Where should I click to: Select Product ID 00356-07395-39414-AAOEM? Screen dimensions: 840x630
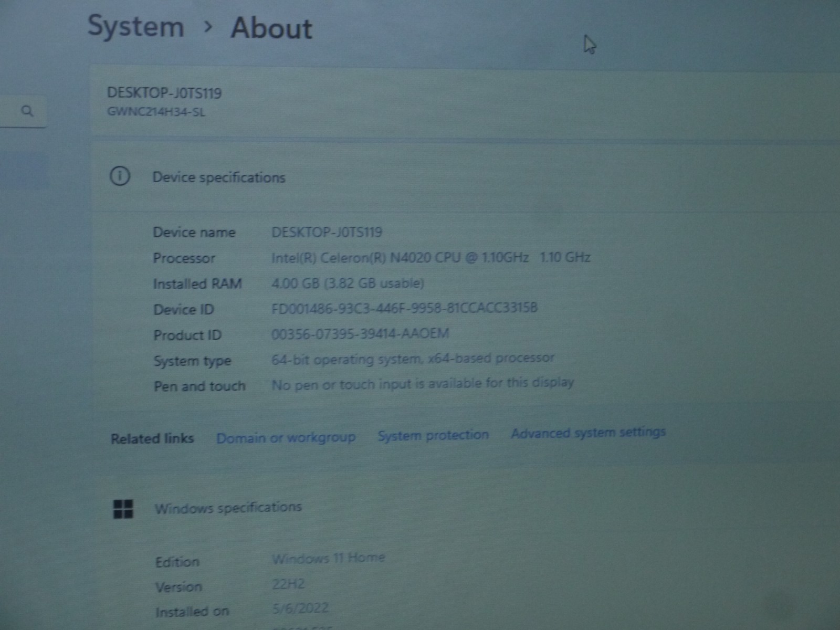pyautogui.click(x=360, y=333)
